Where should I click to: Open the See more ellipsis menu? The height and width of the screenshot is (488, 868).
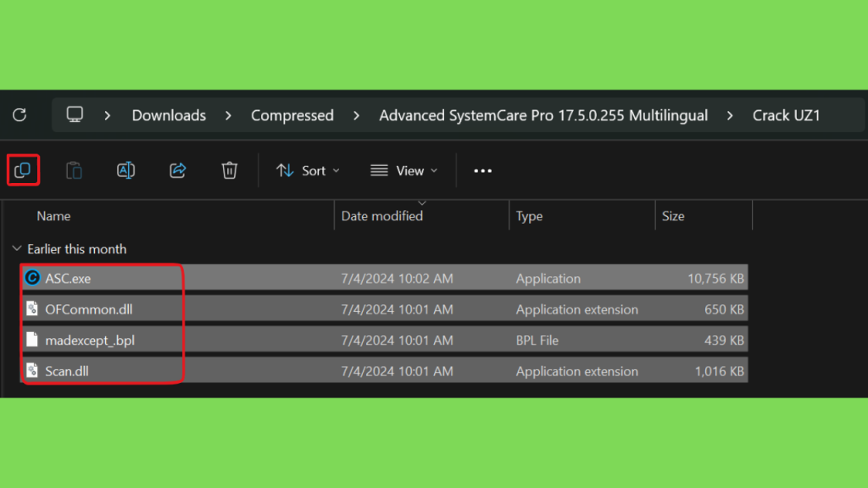click(482, 171)
